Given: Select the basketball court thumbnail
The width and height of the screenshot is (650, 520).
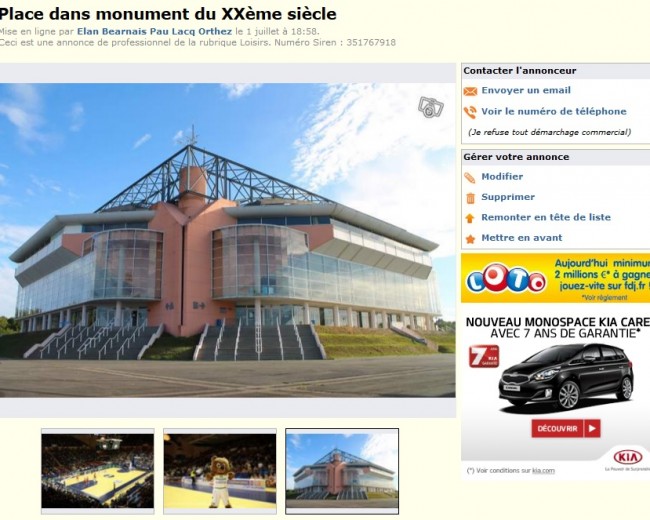Looking at the screenshot, I should point(98,471).
